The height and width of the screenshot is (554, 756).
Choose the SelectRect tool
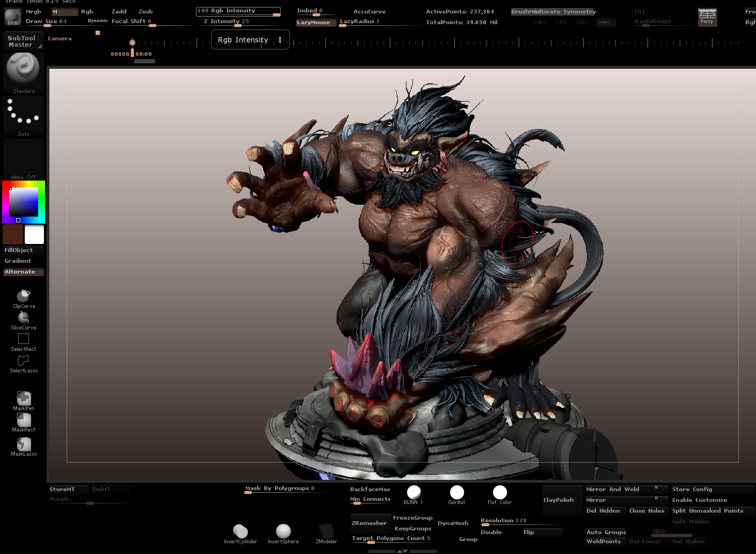24,342
